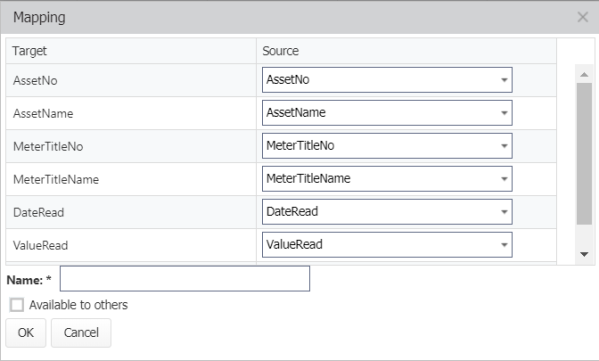Enable Available to others checkbox
This screenshot has height=361, width=599.
pyautogui.click(x=17, y=305)
